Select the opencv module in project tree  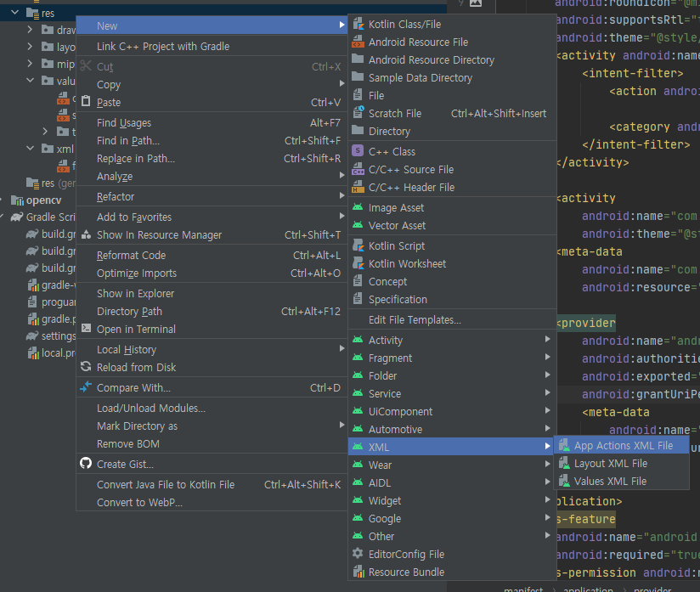tap(43, 200)
